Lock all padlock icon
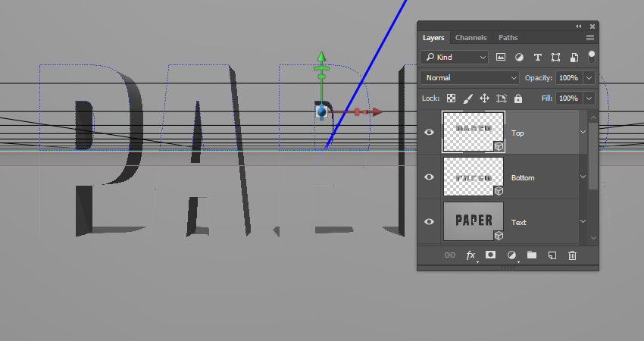Screen dimensions: 644x341 [518, 99]
